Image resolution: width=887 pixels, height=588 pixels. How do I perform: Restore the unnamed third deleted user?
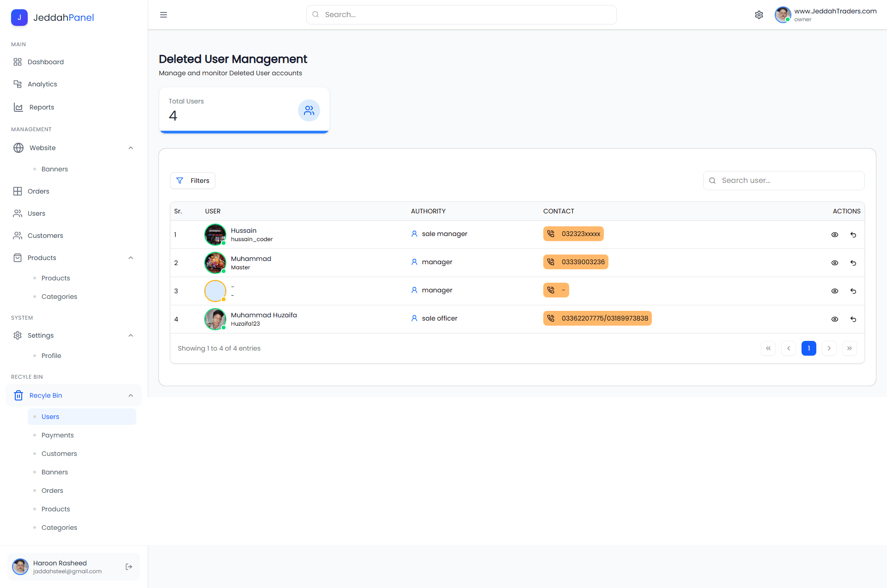[853, 291]
